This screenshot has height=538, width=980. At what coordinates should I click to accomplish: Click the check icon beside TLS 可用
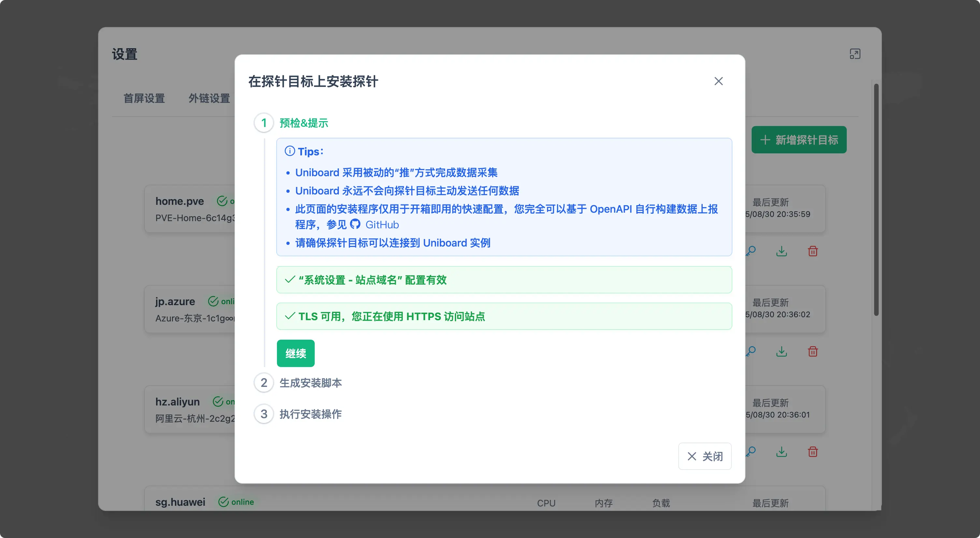[290, 316]
